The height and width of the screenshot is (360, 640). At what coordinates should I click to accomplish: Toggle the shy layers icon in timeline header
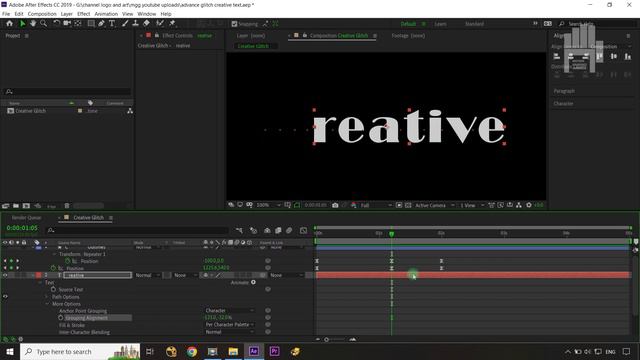tap(267, 231)
